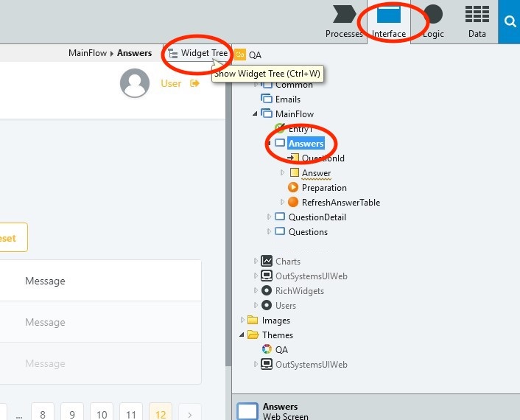
Task: Select the QuestionId input parameter
Action: click(x=323, y=158)
